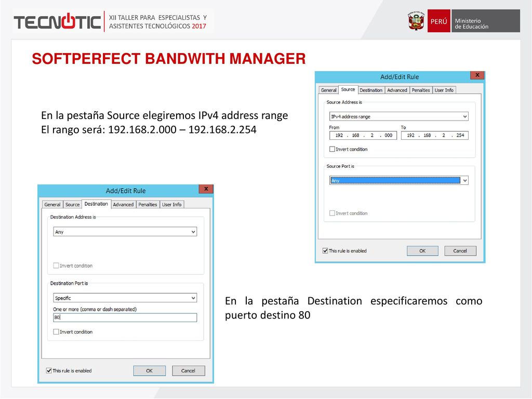The height and width of the screenshot is (399, 532).
Task: Click text 'puerto destino 80'
Action: (268, 315)
